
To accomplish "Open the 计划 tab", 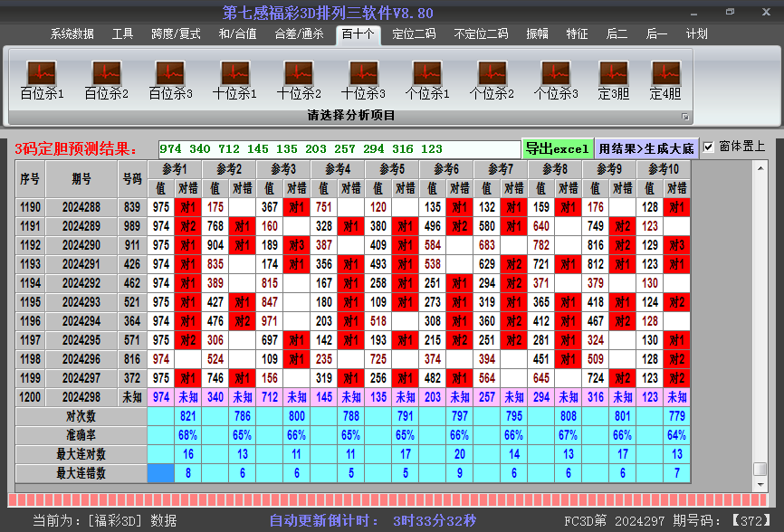I will [x=696, y=34].
